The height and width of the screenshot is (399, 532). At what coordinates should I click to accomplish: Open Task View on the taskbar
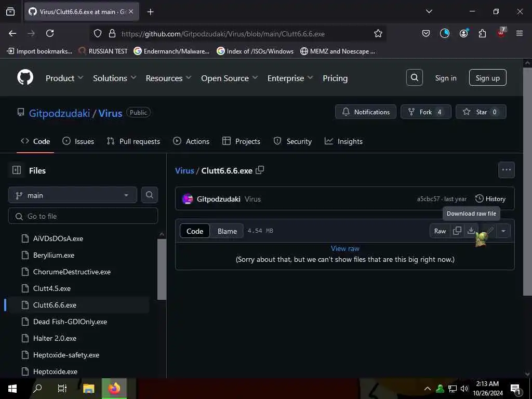click(62, 389)
